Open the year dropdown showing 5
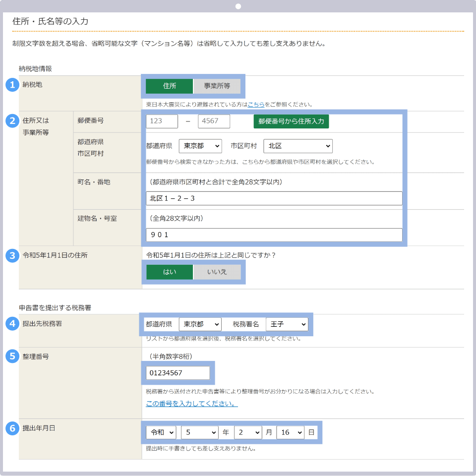Image resolution: width=476 pixels, height=476 pixels. [200, 432]
